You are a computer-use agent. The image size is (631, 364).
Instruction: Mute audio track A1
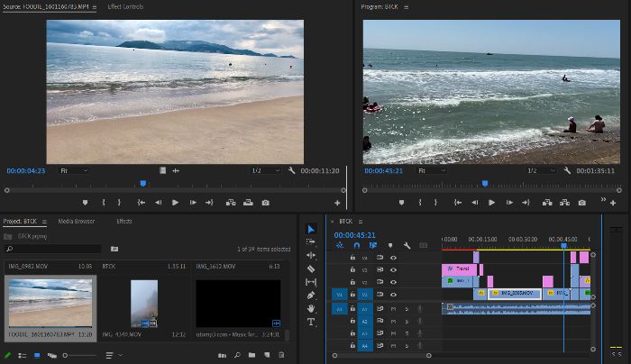tap(393, 309)
